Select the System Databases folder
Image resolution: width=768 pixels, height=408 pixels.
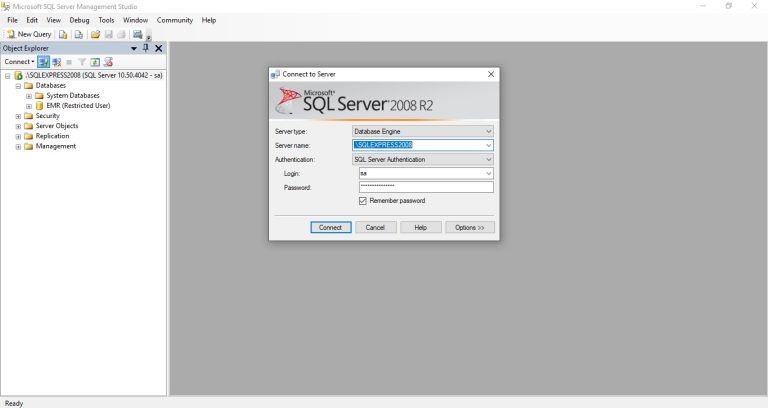[x=72, y=95]
